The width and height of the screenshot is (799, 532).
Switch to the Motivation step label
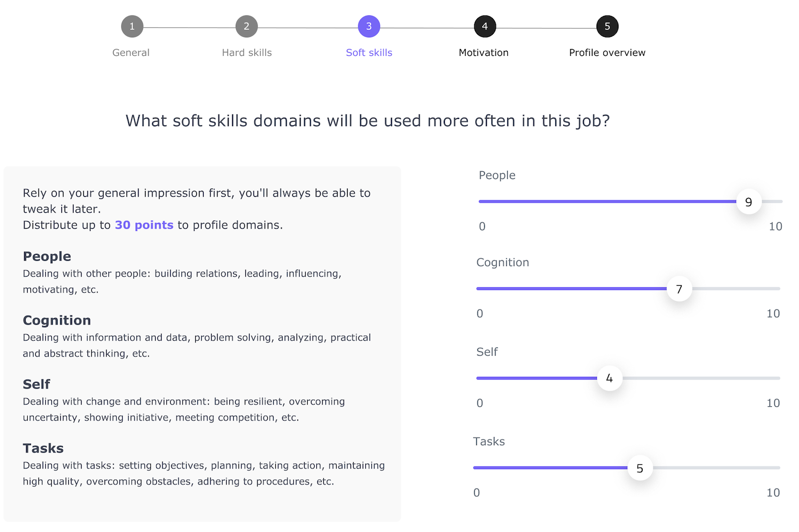pyautogui.click(x=484, y=53)
